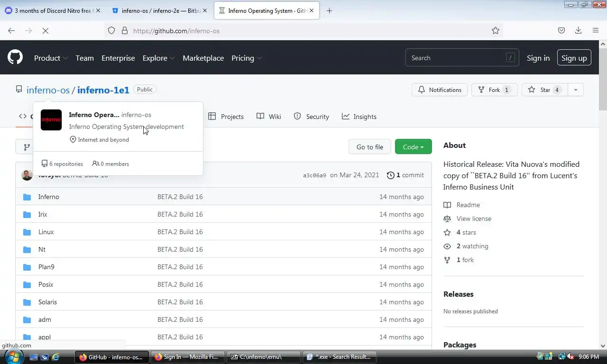The width and height of the screenshot is (607, 364).
Task: Open the star lists dropdown arrow
Action: click(575, 90)
